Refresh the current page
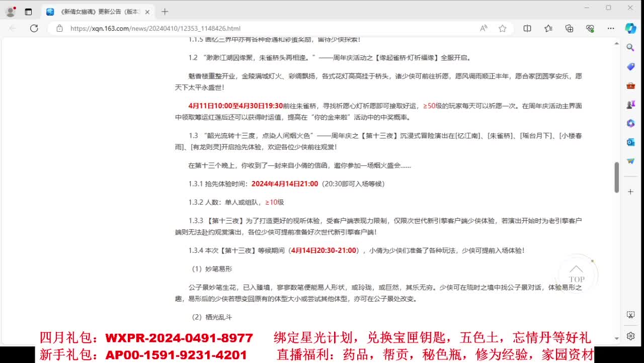Screen dimensions: 644x363 pyautogui.click(x=34, y=28)
